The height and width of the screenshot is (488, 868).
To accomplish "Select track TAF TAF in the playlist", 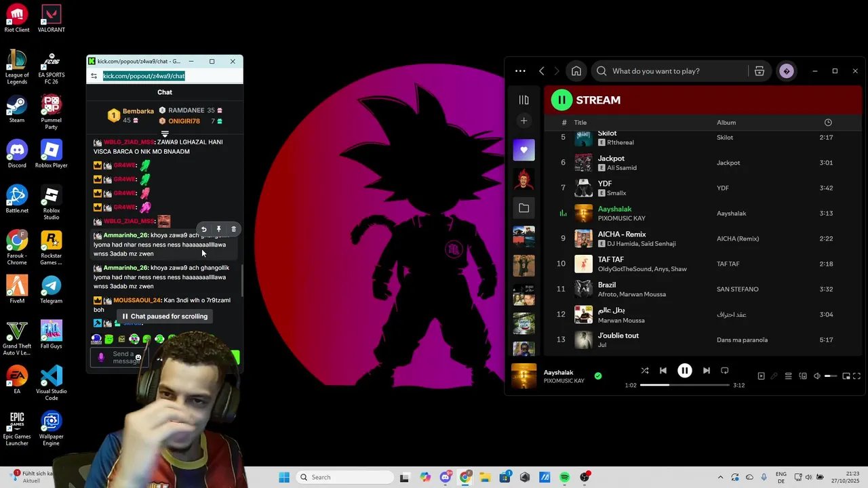I will [703, 264].
